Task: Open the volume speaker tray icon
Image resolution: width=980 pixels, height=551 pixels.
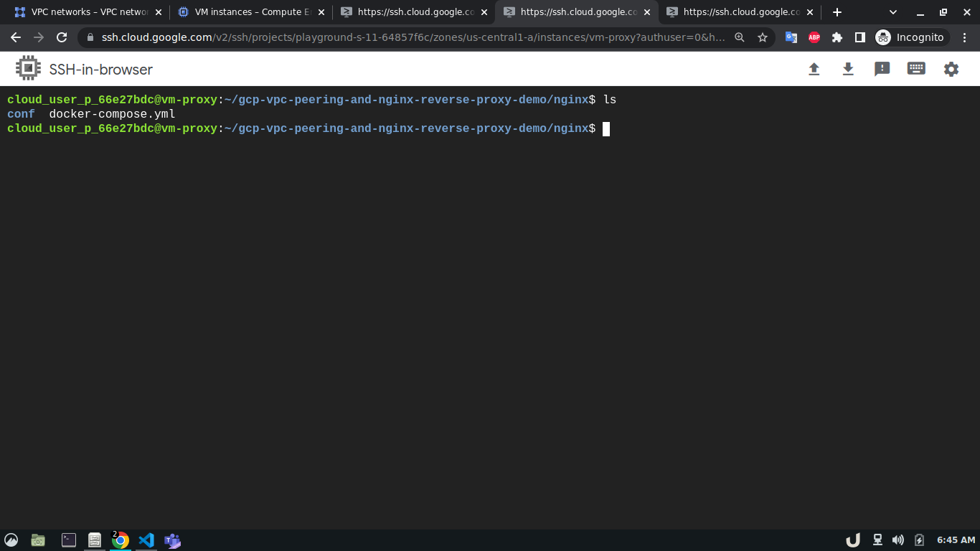Action: (x=898, y=540)
